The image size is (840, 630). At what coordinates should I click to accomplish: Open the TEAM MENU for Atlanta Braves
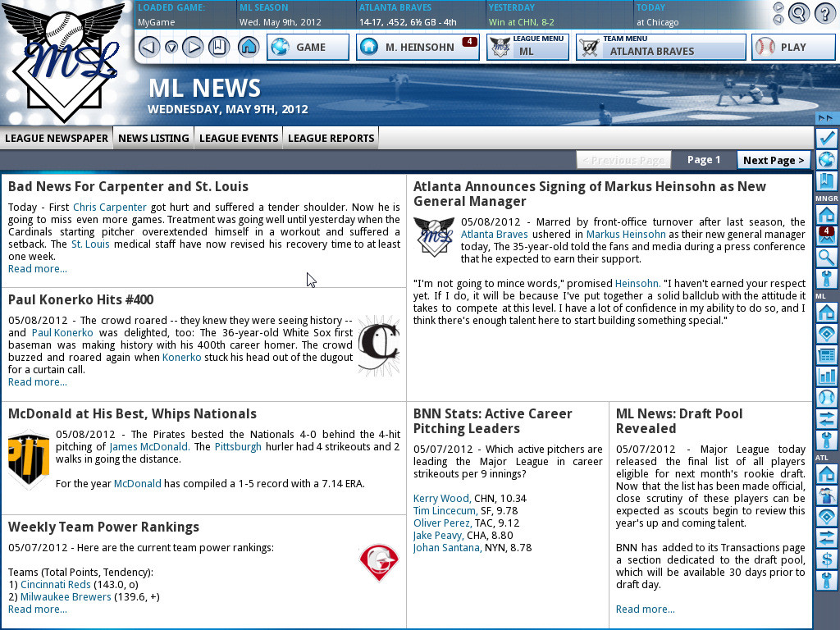661,47
